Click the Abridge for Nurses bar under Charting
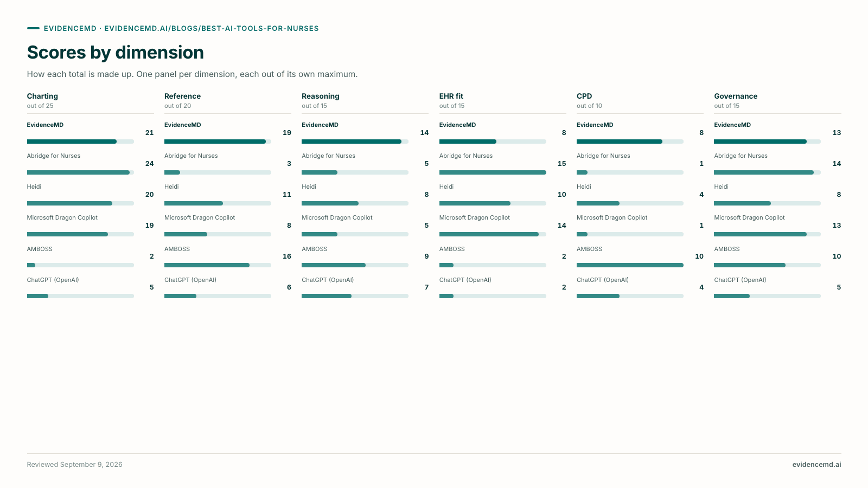 [x=80, y=172]
